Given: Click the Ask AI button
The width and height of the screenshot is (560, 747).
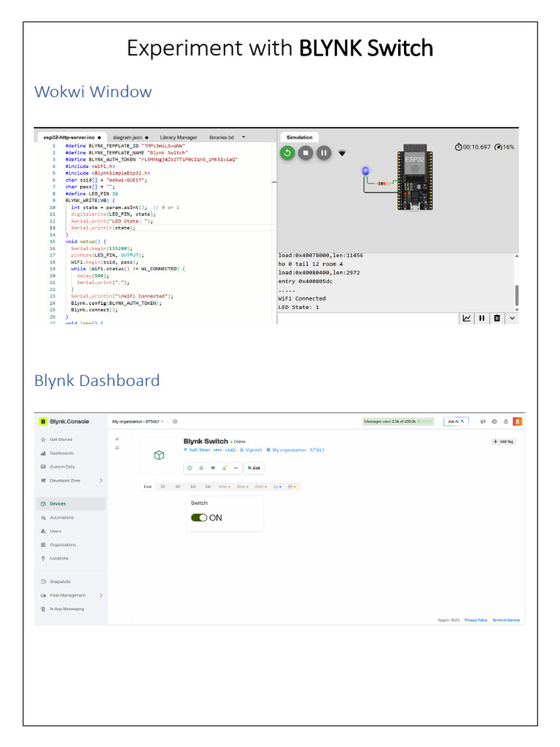Looking at the screenshot, I should tap(456, 422).
